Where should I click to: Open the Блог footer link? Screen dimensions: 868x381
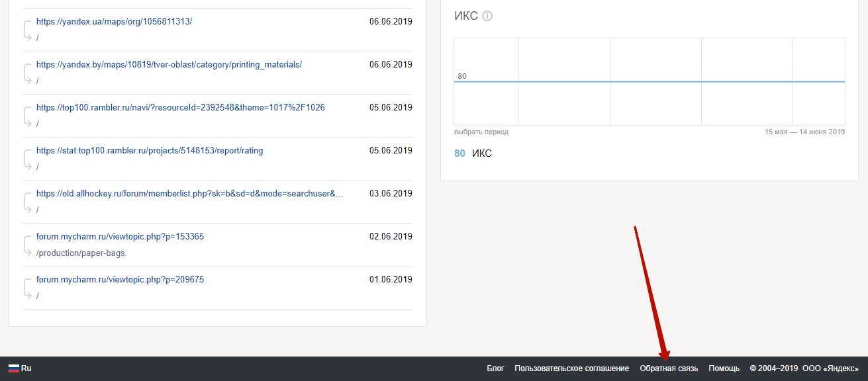point(495,368)
